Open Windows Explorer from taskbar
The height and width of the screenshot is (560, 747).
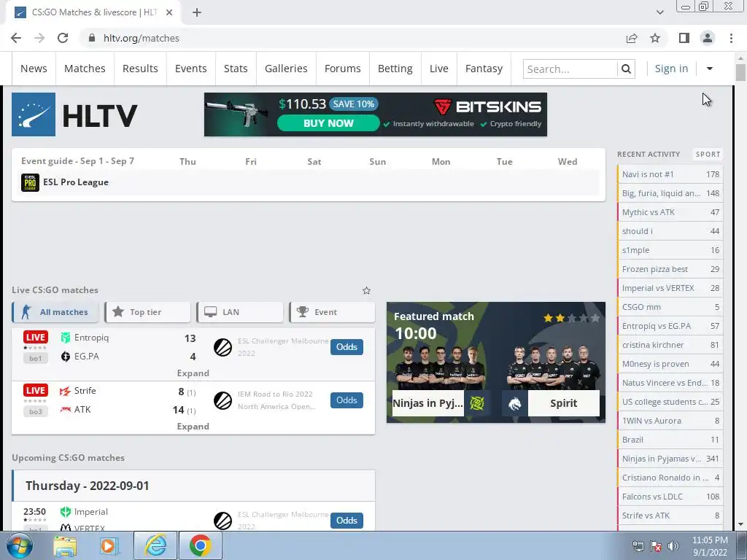click(65, 545)
